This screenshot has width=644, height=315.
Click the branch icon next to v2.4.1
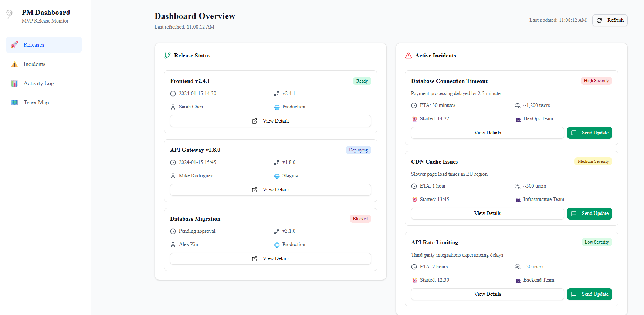click(x=277, y=94)
